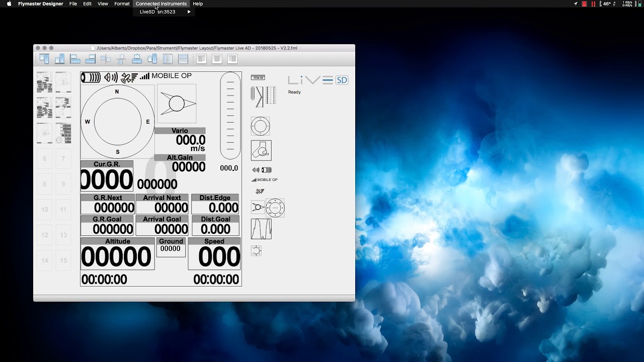This screenshot has height=362, width=644.
Task: Select the Speed field on the layout
Action: [214, 253]
